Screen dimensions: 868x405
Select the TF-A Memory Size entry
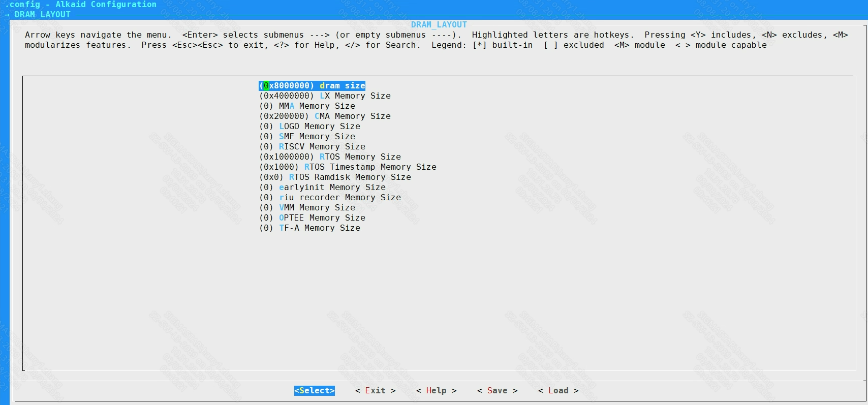(309, 228)
